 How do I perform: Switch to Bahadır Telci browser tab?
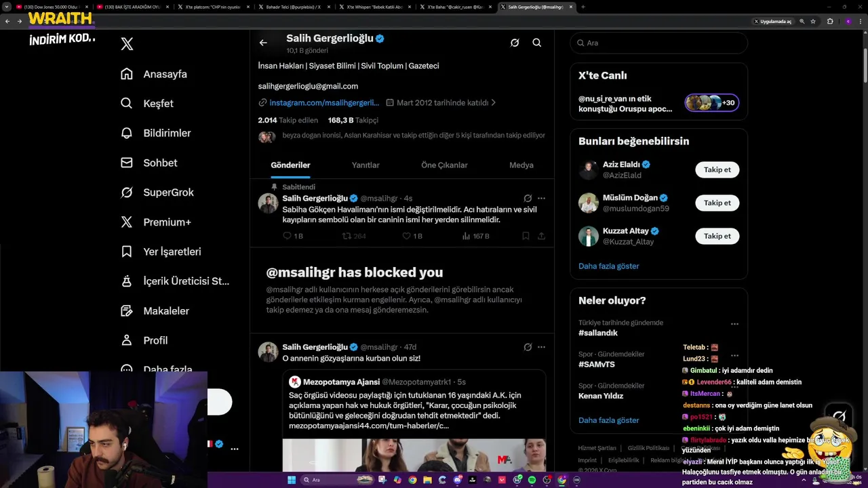point(293,7)
